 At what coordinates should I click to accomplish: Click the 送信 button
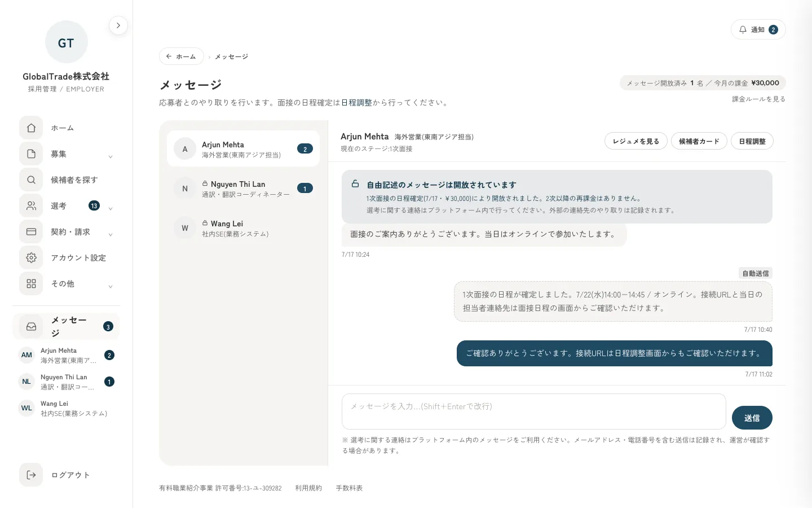click(752, 418)
